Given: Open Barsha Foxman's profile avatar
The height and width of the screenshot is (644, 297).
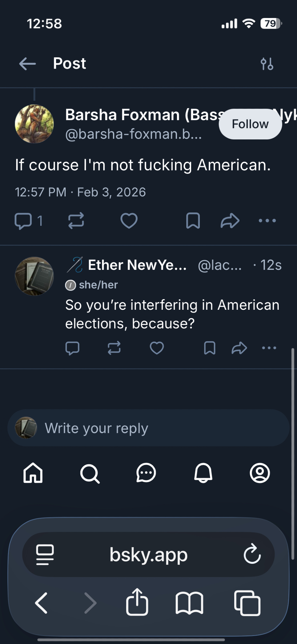Looking at the screenshot, I should click(34, 124).
